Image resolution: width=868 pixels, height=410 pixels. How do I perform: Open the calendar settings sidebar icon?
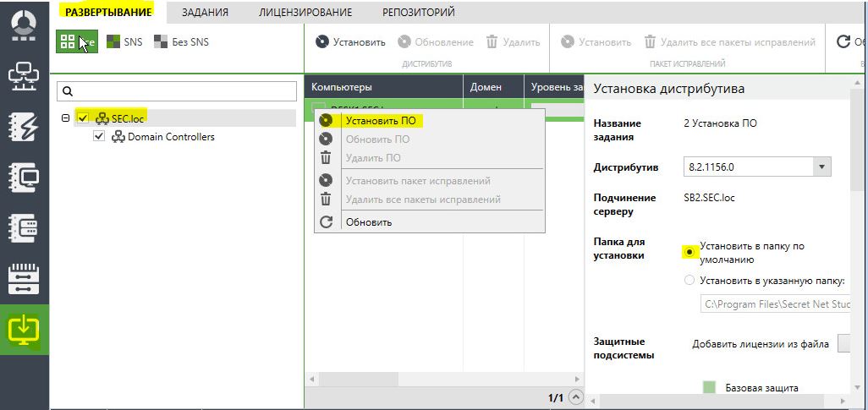pos(24,279)
